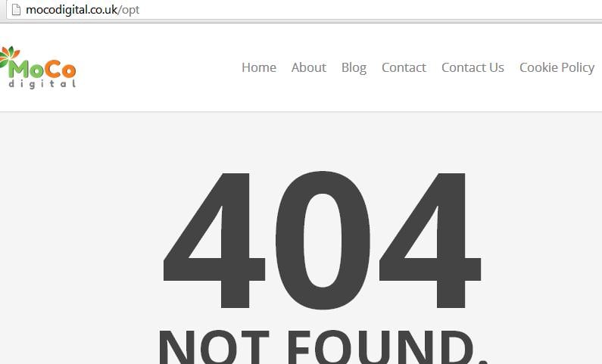Click the first 4 in the 404 heading
Image resolution: width=602 pixels, height=364 pixels.
pyautogui.click(x=214, y=241)
